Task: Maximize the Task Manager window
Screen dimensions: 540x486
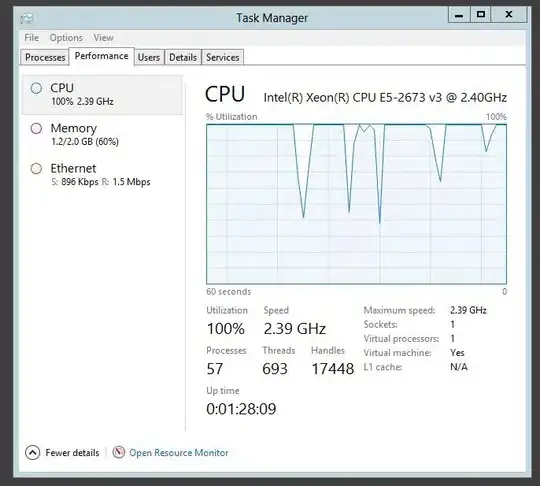Action: pyautogui.click(x=481, y=15)
